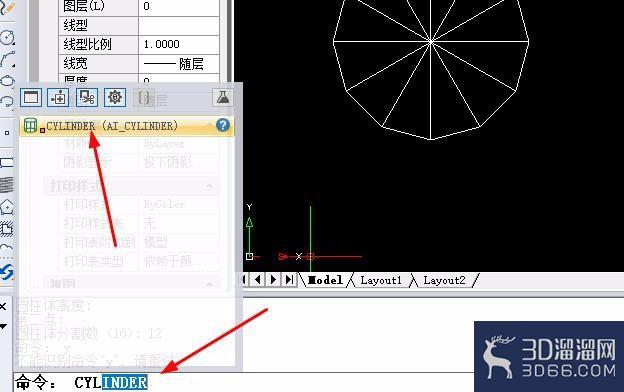Click the plus-node icon in suggestion popup
This screenshot has width=624, height=392.
pos(58,97)
